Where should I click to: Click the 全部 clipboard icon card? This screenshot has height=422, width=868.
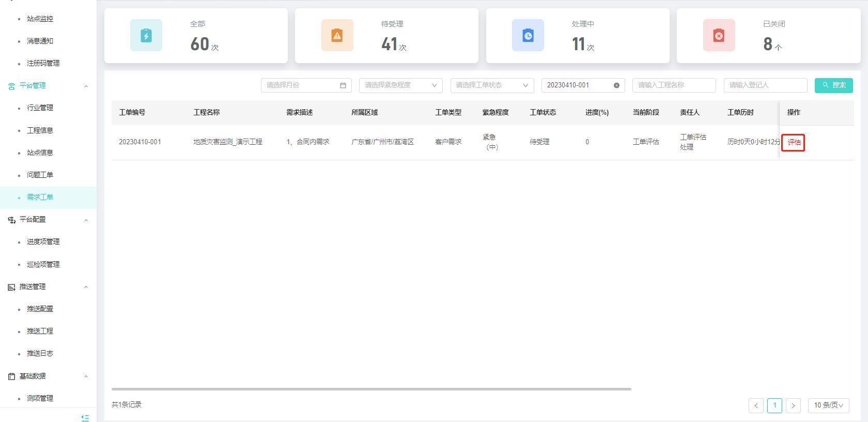pos(146,35)
